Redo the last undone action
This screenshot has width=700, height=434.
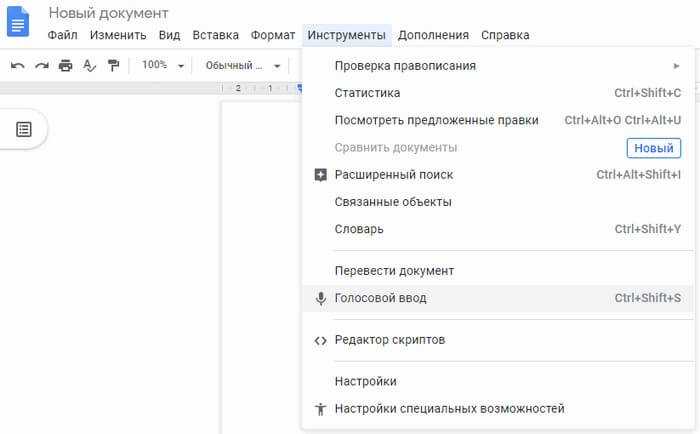42,66
